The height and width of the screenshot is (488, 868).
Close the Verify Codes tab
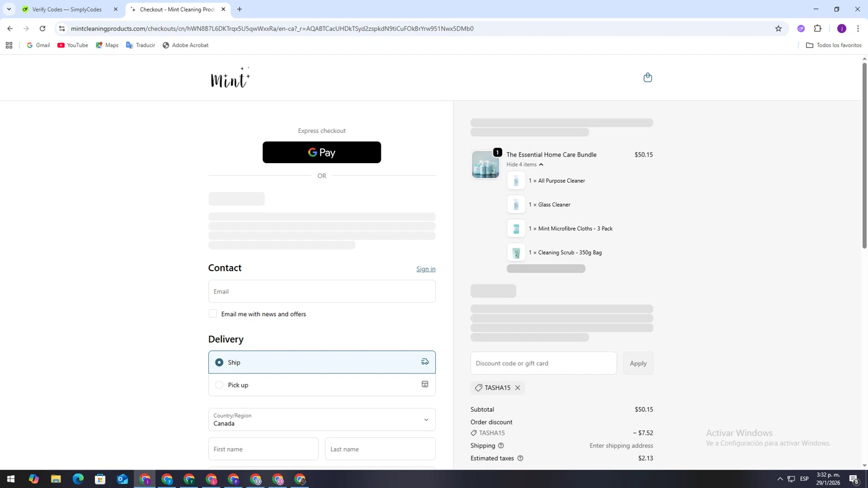(x=116, y=9)
